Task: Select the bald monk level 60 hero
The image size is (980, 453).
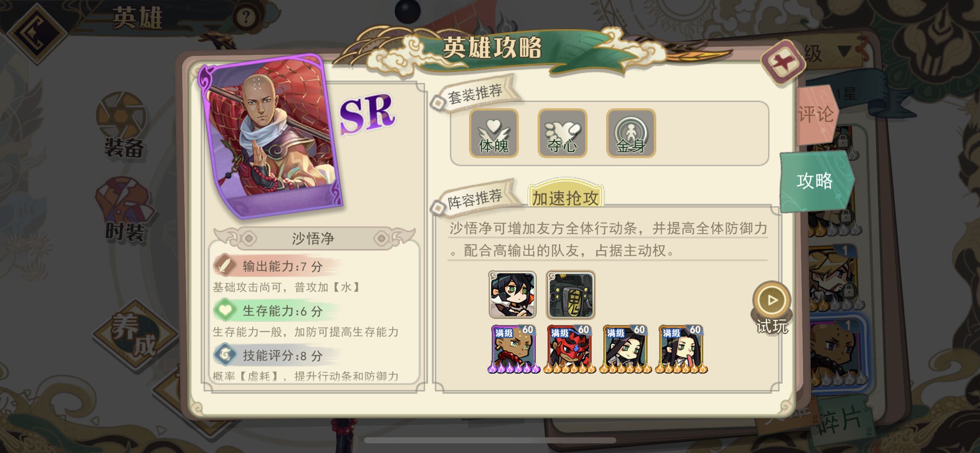Action: click(514, 349)
